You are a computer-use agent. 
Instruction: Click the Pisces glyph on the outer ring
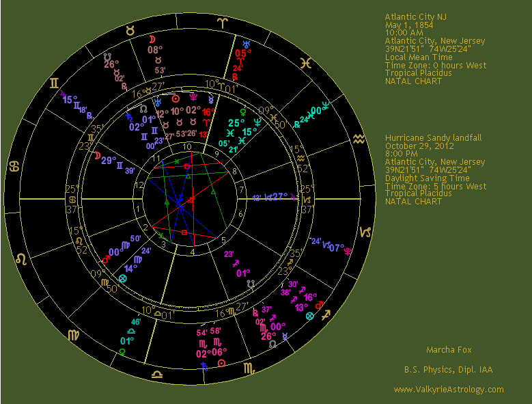tap(309, 62)
